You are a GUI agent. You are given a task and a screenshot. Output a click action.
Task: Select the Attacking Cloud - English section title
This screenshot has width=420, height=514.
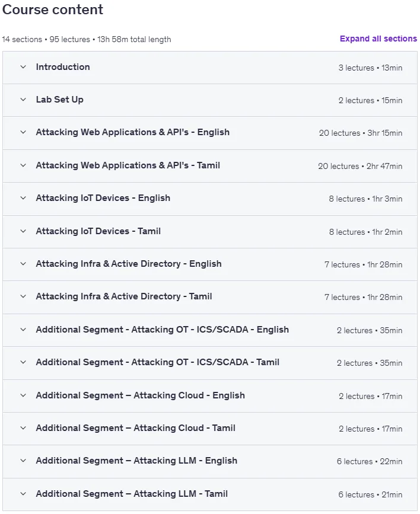click(141, 395)
